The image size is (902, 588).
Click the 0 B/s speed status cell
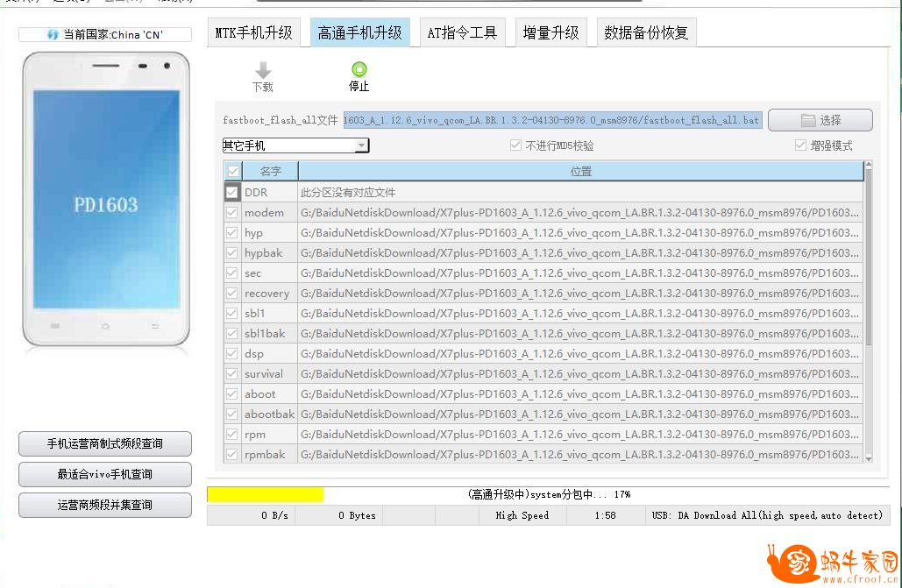(252, 515)
